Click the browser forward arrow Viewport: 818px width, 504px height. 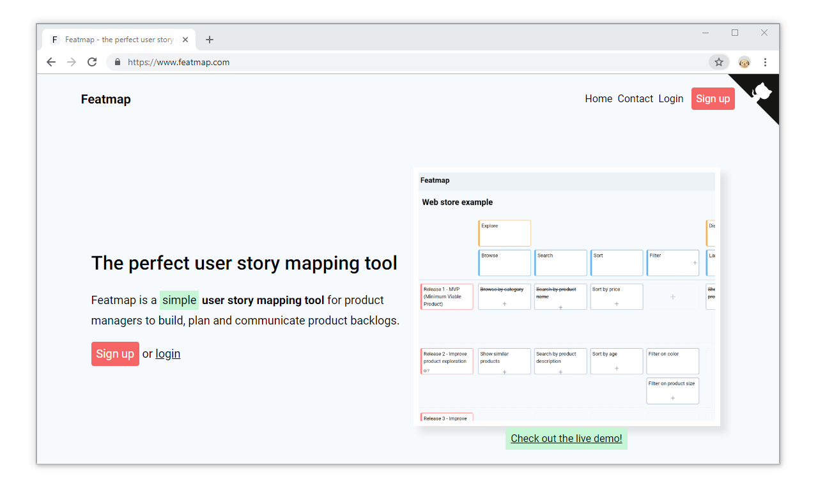72,62
